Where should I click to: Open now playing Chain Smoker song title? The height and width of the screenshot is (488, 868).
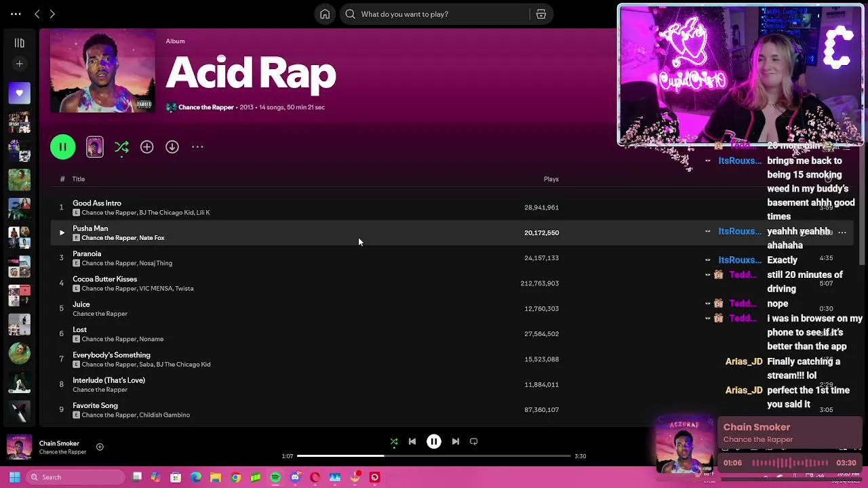click(x=59, y=443)
